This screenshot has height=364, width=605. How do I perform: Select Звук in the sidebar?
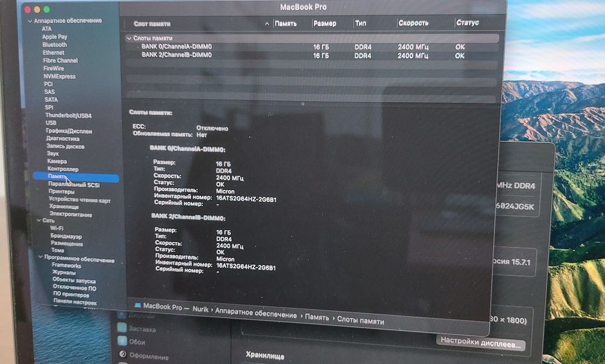coord(53,154)
